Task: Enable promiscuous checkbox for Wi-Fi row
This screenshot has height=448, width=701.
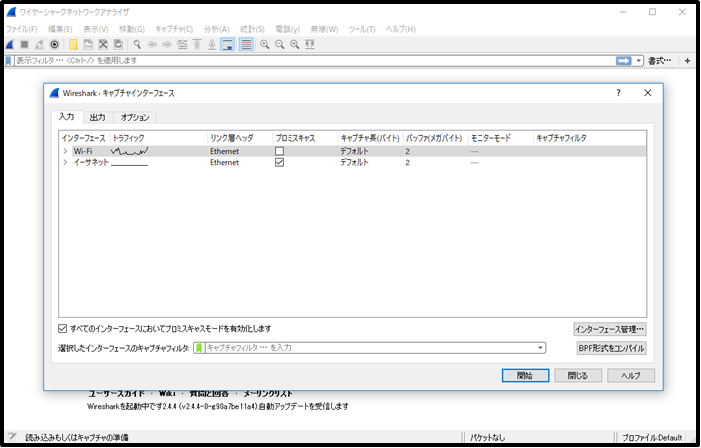Action: click(x=279, y=151)
